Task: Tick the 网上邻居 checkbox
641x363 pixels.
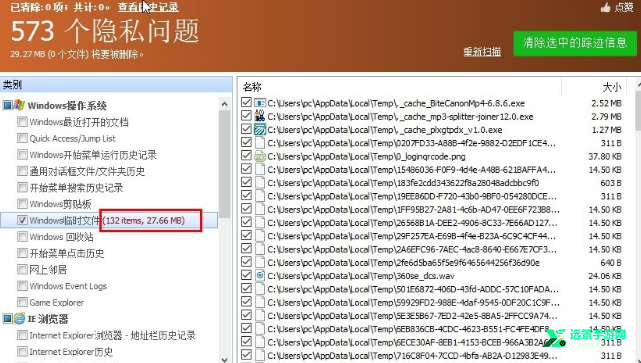Action: (22, 269)
